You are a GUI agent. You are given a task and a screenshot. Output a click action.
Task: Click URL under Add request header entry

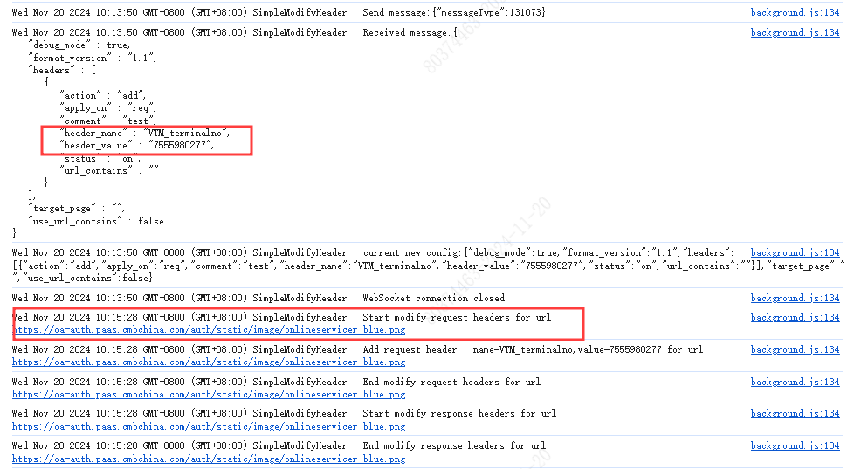pos(208,362)
